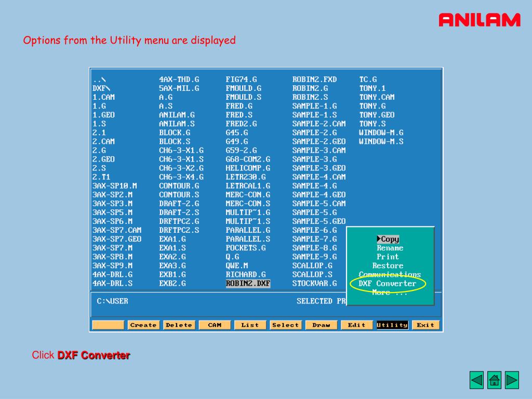Click the Edit soft key
Viewport: 532px width, 399px height.
(x=356, y=325)
